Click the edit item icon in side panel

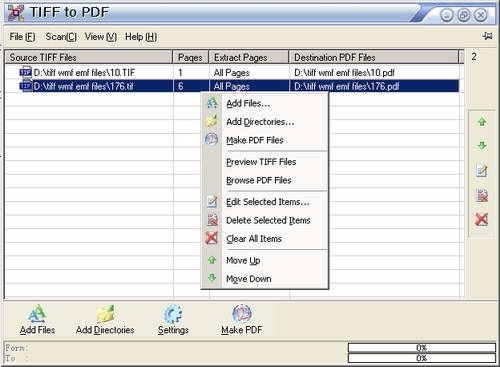point(482,171)
